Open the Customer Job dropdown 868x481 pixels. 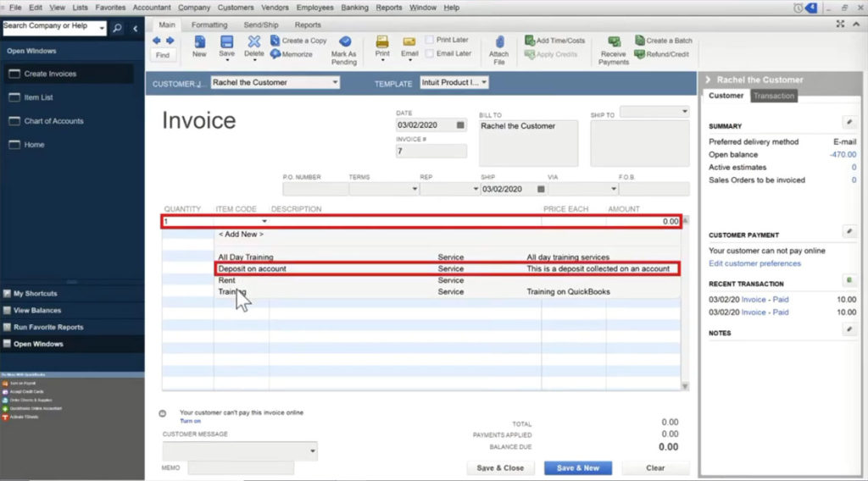click(x=336, y=83)
